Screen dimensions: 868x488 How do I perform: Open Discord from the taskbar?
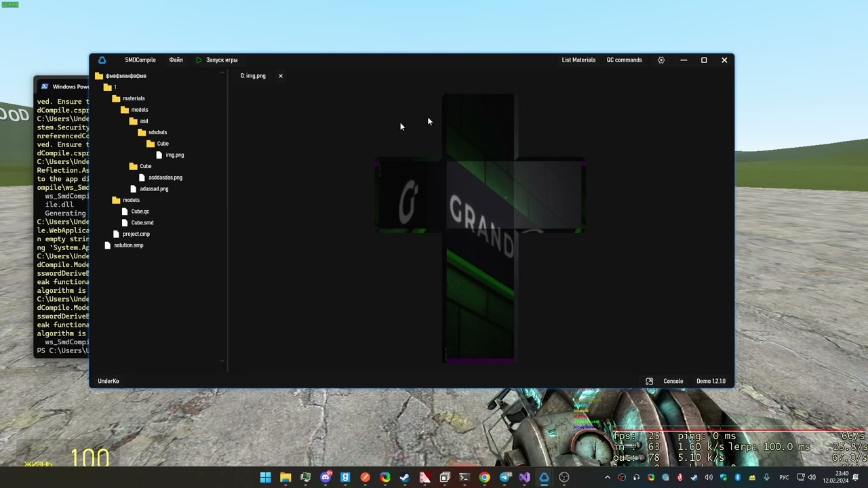[325, 477]
